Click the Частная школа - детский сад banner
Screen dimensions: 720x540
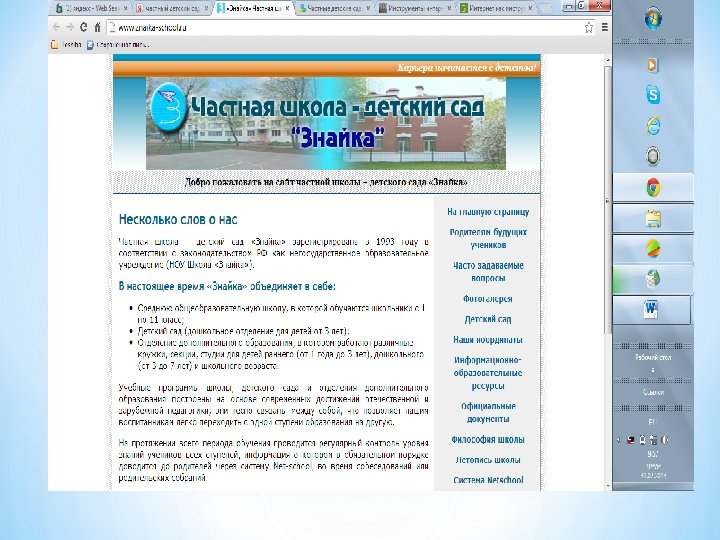pyautogui.click(x=326, y=123)
